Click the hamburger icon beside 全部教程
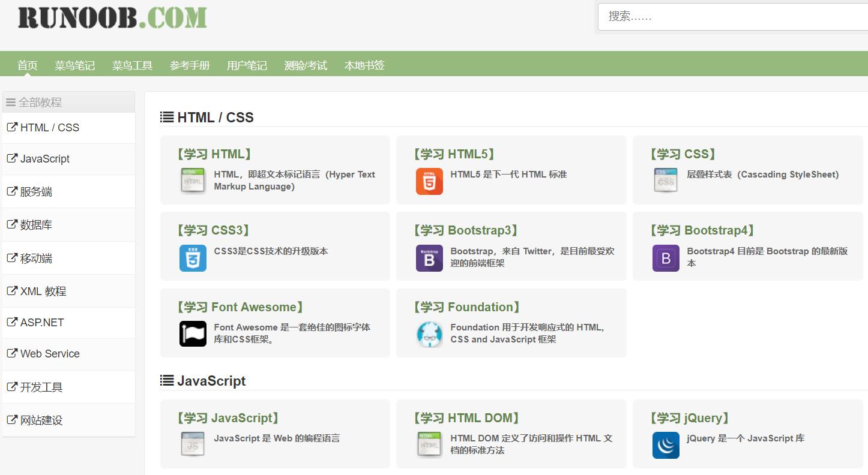 [x=11, y=103]
